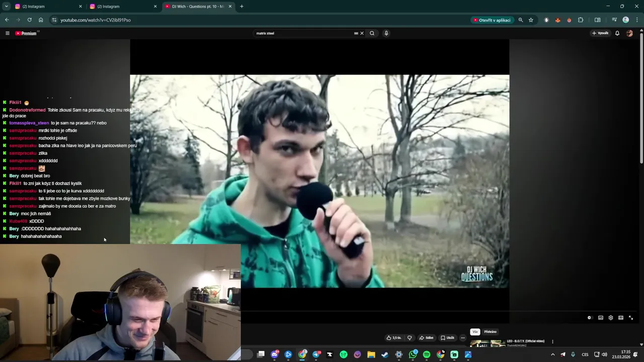Close the DJ Wich tab

click(x=230, y=7)
